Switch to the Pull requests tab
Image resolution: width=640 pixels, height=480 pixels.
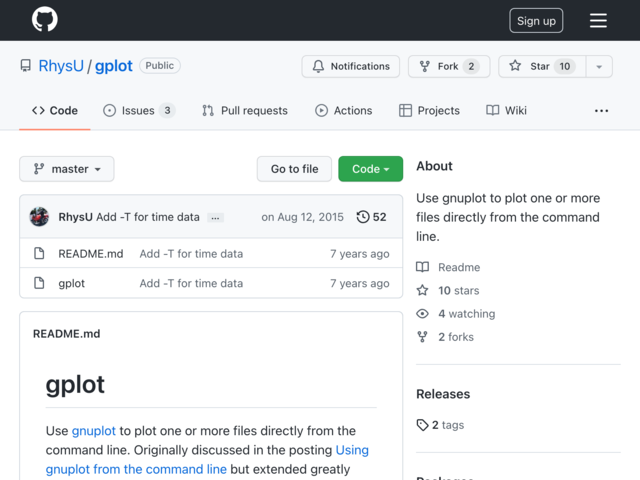244,111
